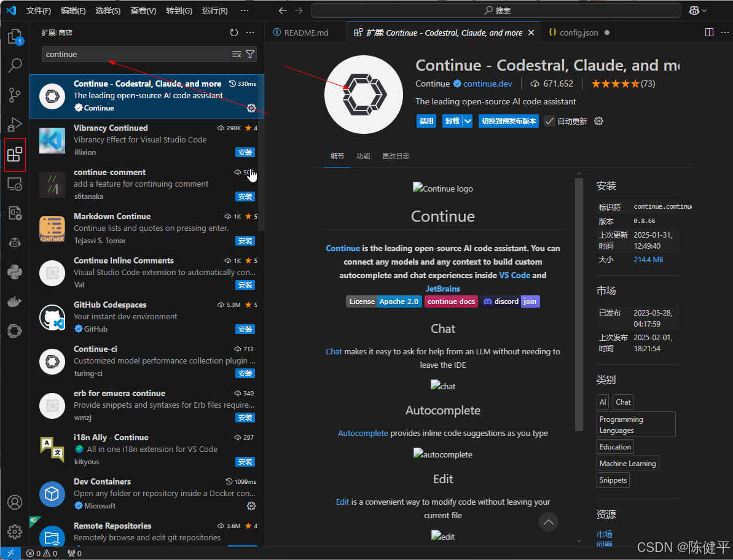Click the Disable extension button
The height and width of the screenshot is (560, 733).
426,121
